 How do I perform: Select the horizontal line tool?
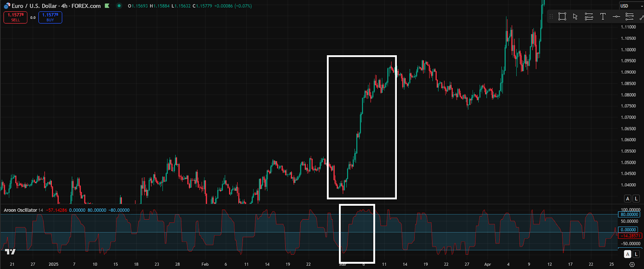[616, 17]
